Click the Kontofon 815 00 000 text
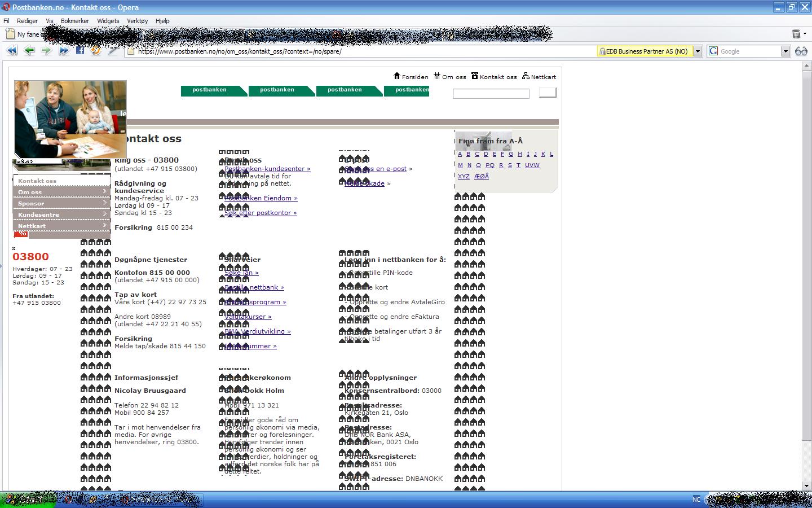 (152, 273)
